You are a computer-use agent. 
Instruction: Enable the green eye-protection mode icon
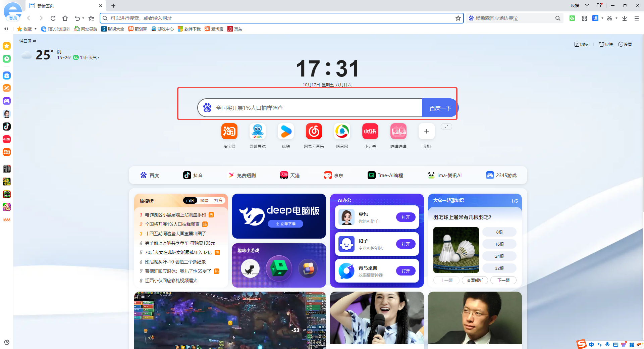572,18
